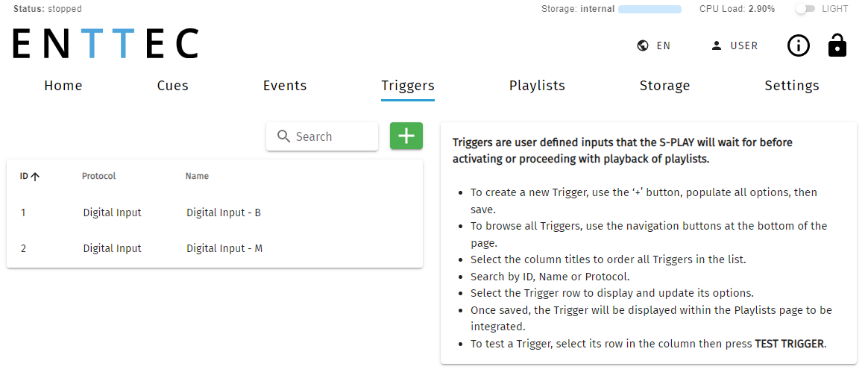
Task: Click the 'Status: stopped' indicator
Action: click(x=48, y=9)
